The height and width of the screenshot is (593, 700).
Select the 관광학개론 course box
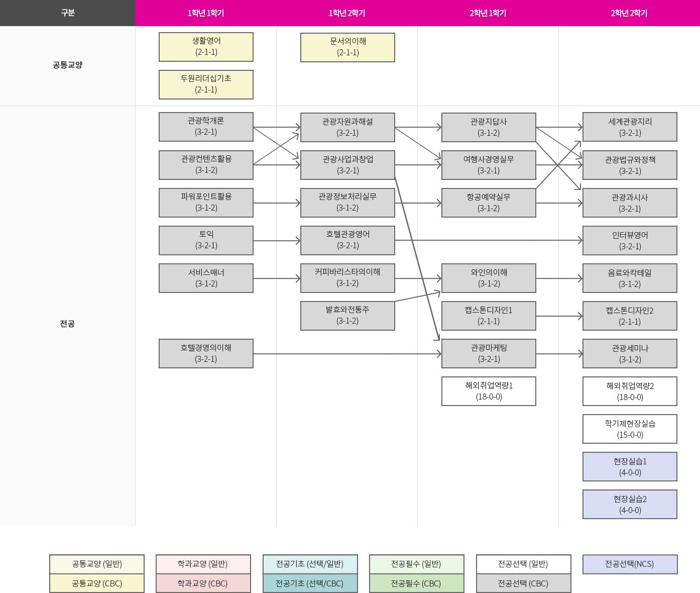(x=206, y=127)
